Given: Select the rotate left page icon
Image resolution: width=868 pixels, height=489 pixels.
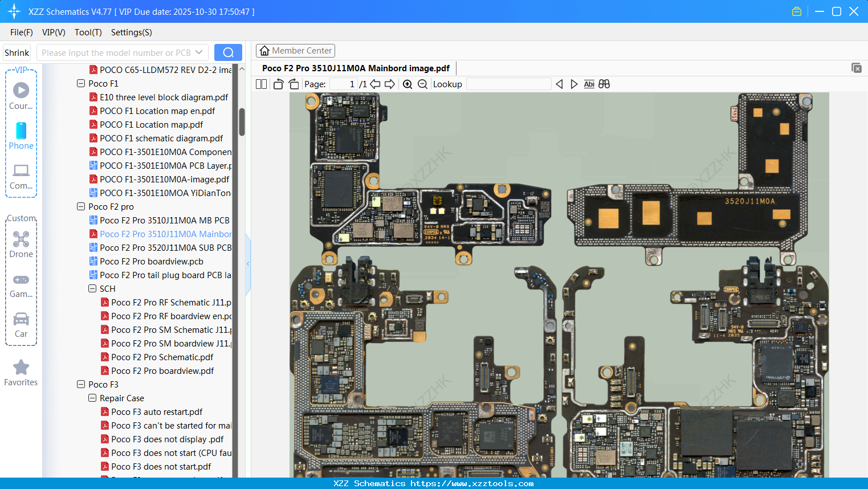Looking at the screenshot, I should pyautogui.click(x=278, y=84).
